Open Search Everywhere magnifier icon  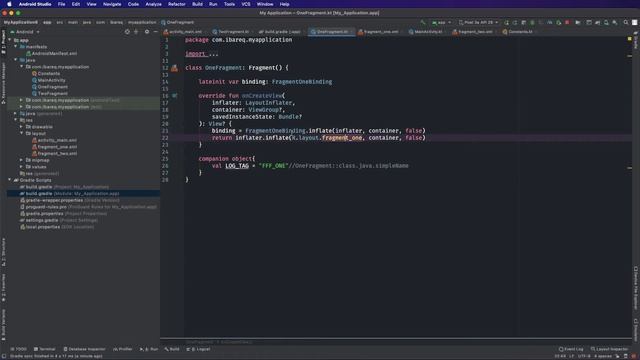point(626,22)
